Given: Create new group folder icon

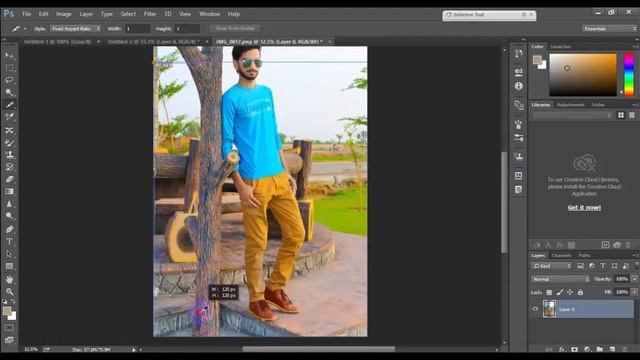Looking at the screenshot, I should [x=600, y=349].
